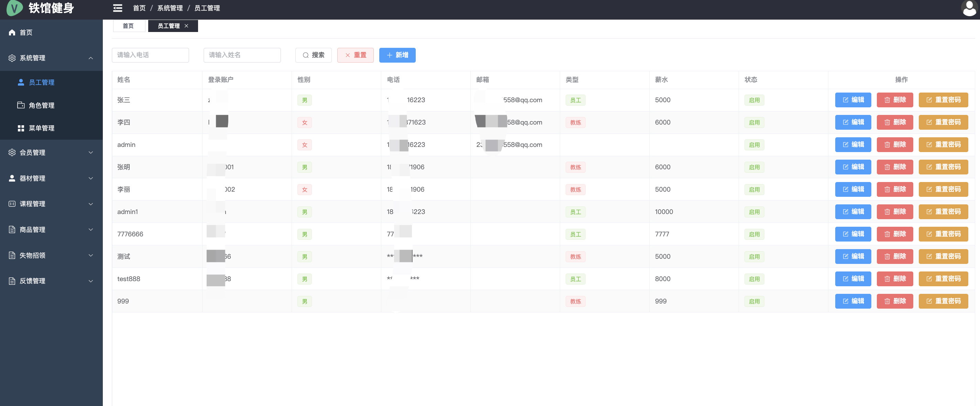Select 员工管理 person icon in sidebar
Viewport: 980px width, 406px height.
click(x=21, y=82)
